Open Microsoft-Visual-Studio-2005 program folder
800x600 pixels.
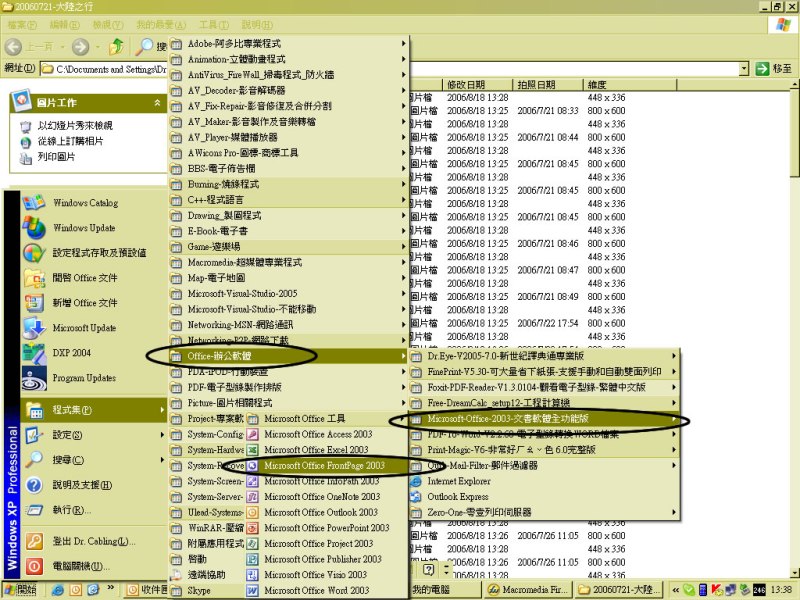[288, 294]
